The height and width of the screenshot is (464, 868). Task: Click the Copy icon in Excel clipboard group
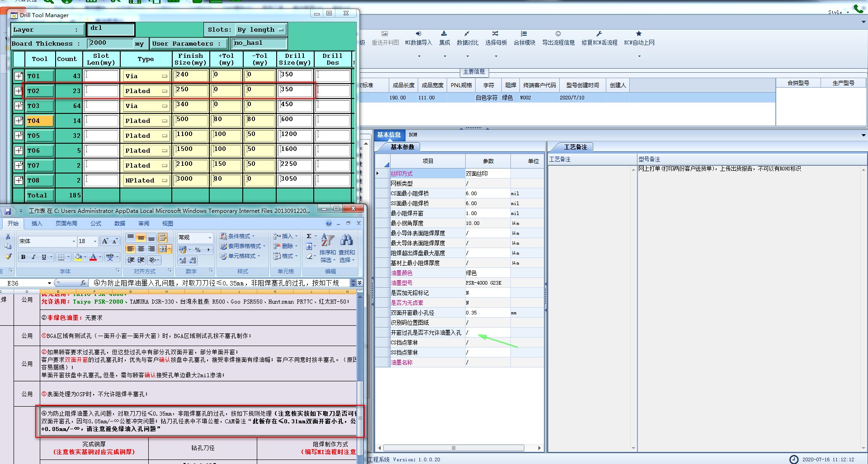point(8,246)
